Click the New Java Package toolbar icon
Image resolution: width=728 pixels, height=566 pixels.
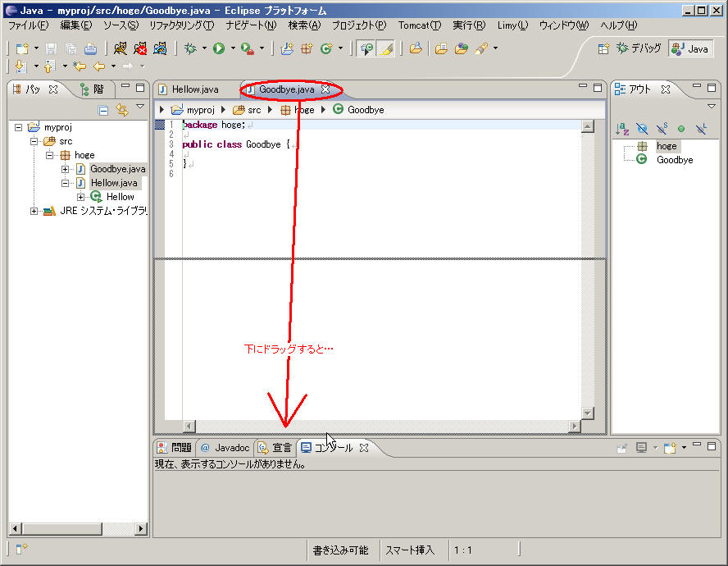[306, 48]
